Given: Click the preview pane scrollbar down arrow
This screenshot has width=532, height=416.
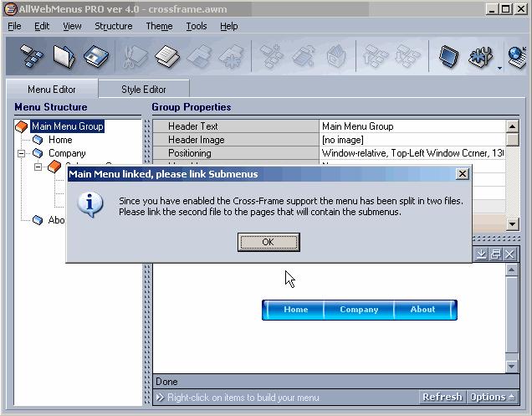Looking at the screenshot, I should (x=512, y=366).
